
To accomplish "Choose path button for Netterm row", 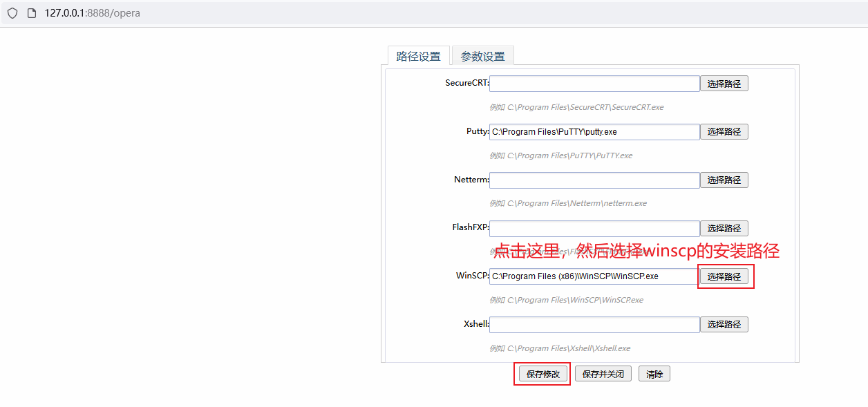I will pos(724,180).
